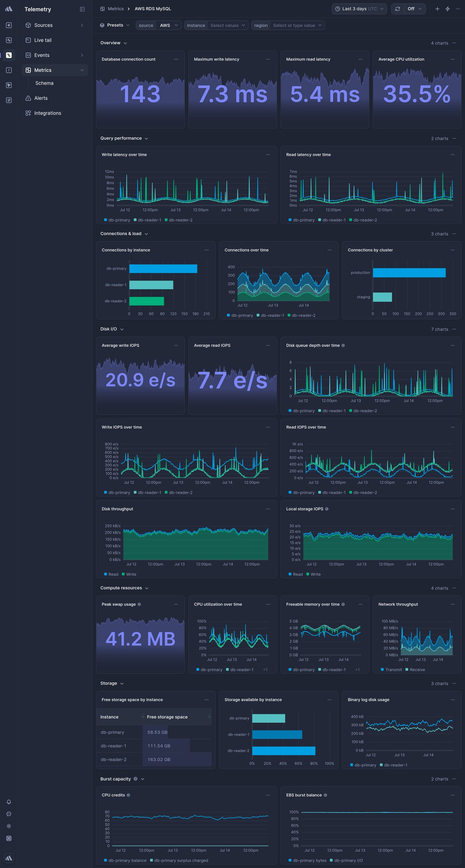Image resolution: width=465 pixels, height=868 pixels.
Task: Open Alerts in the sidebar
Action: click(x=55, y=98)
